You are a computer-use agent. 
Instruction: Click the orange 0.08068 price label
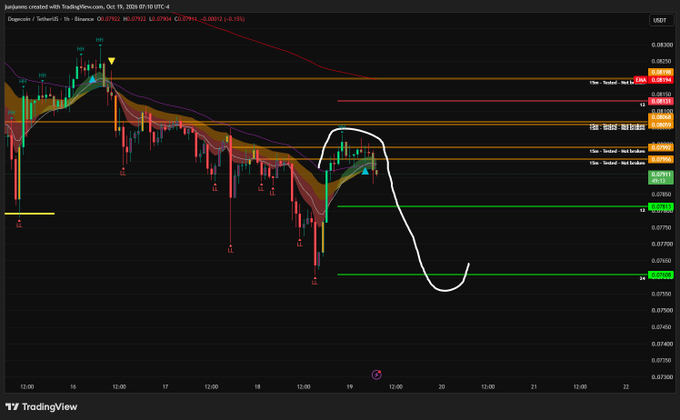660,117
